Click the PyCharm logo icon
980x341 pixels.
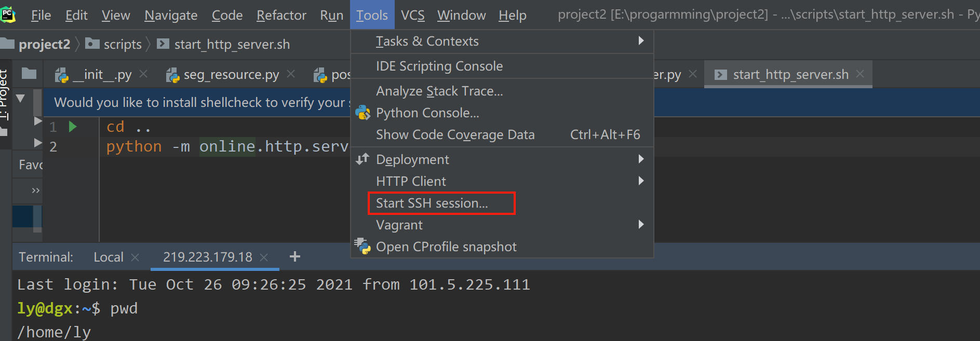tap(8, 15)
